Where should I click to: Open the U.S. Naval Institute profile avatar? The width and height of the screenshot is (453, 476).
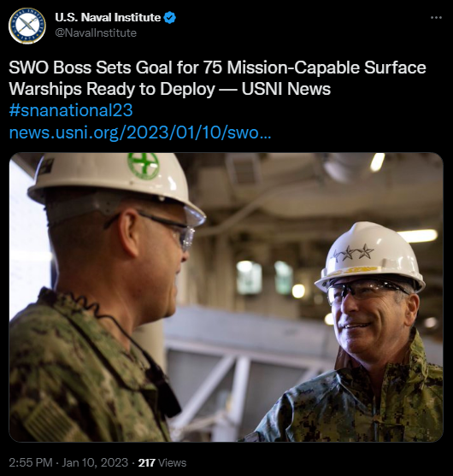tap(27, 26)
